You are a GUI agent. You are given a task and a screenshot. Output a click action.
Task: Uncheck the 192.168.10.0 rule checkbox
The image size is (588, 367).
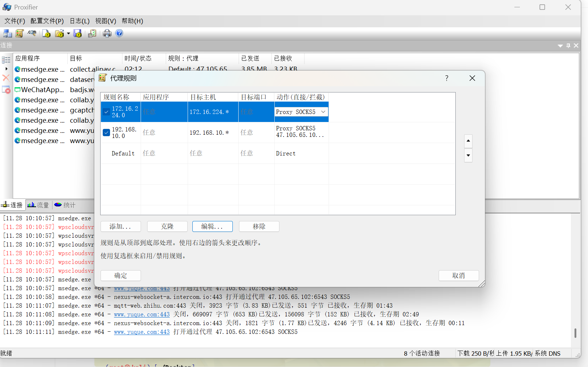tap(106, 133)
